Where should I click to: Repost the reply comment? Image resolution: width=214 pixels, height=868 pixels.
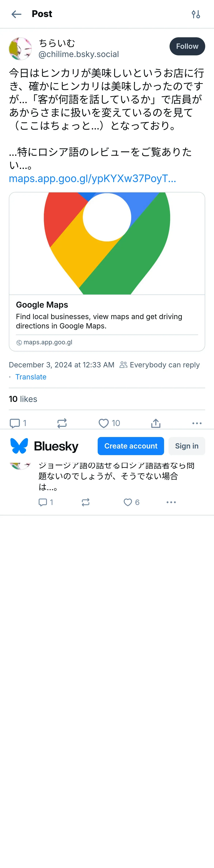[x=86, y=502]
